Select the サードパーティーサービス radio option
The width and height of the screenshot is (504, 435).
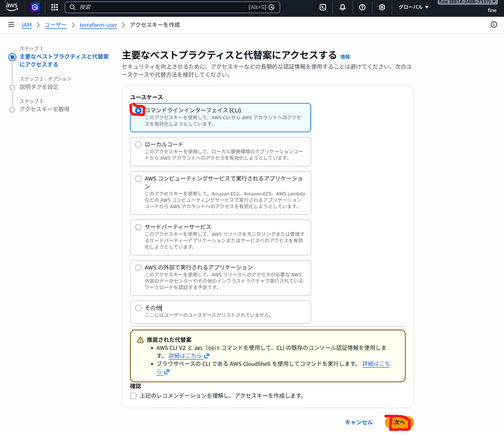138,227
